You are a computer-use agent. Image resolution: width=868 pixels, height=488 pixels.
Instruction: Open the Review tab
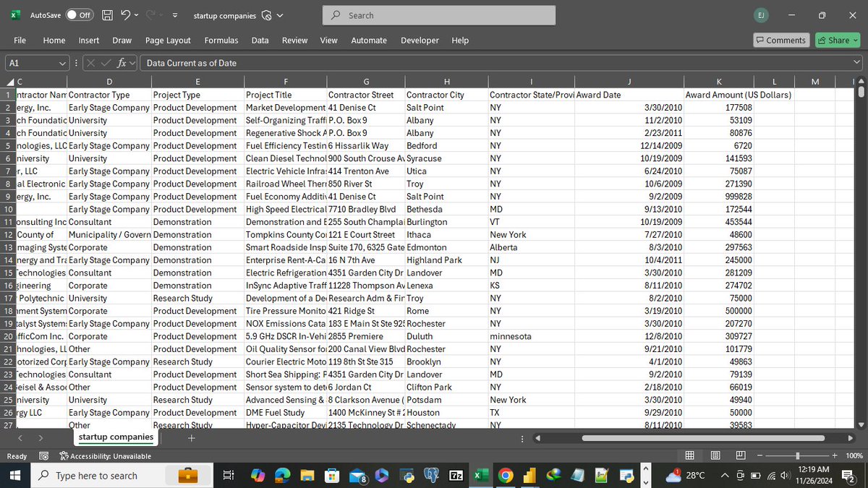click(x=294, y=40)
